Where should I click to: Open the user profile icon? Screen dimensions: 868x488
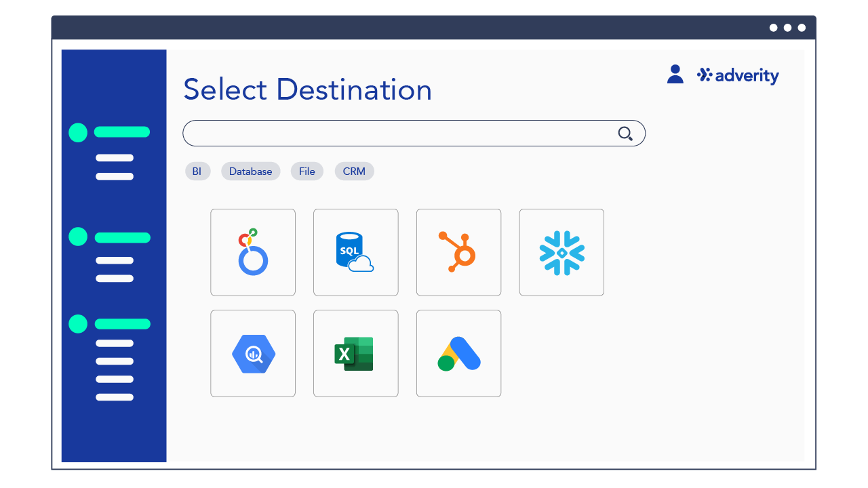pyautogui.click(x=675, y=74)
